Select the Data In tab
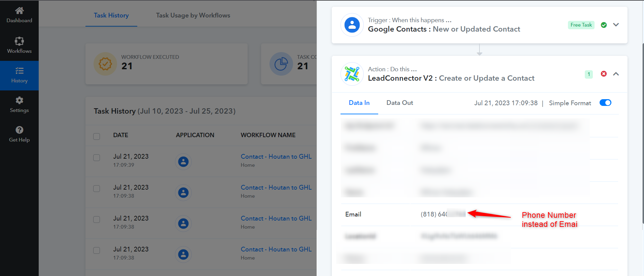 (x=359, y=103)
